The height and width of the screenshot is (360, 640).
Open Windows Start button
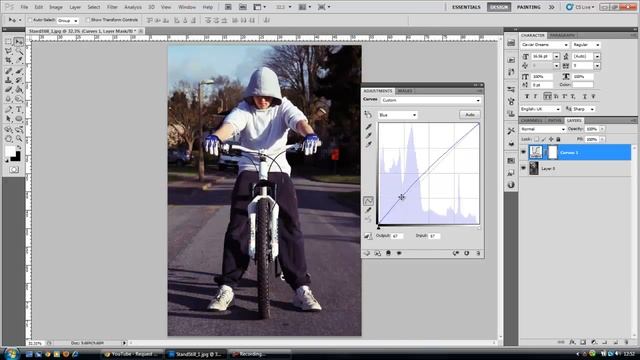click(x=11, y=353)
